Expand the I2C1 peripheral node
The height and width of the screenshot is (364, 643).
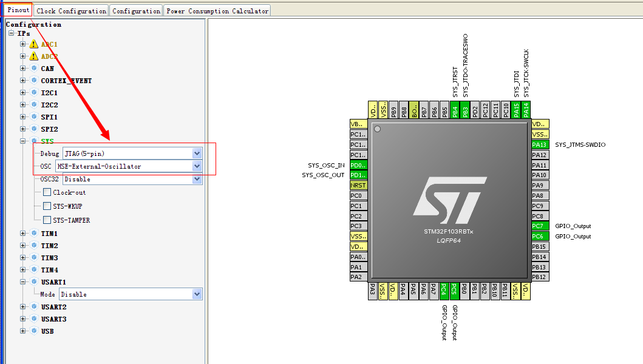coord(23,93)
